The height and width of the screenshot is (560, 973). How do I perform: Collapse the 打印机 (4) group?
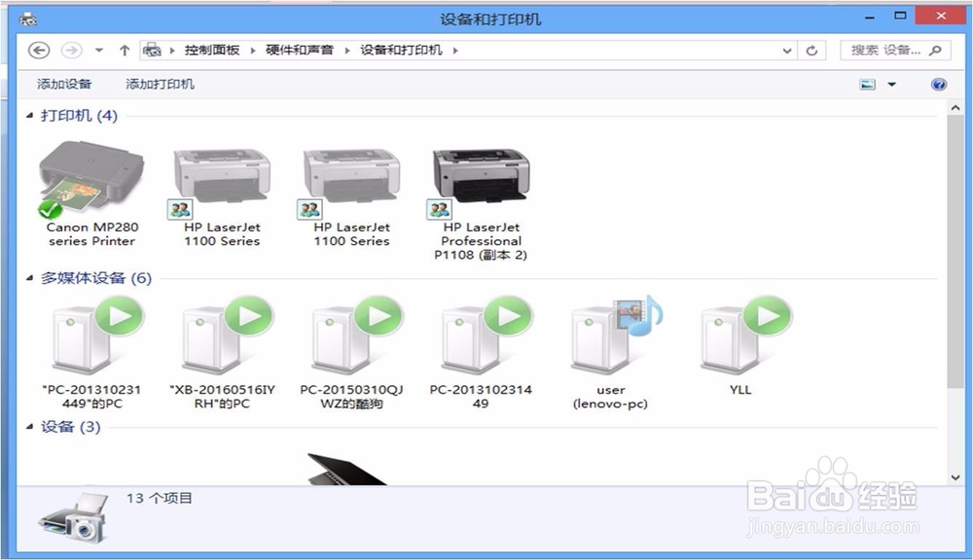coord(29,116)
